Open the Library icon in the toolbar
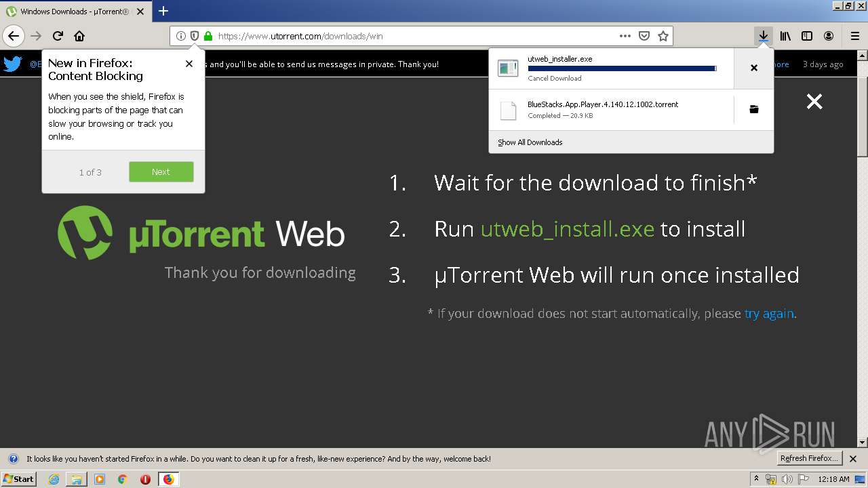Screen dimensions: 868x488 pos(785,36)
